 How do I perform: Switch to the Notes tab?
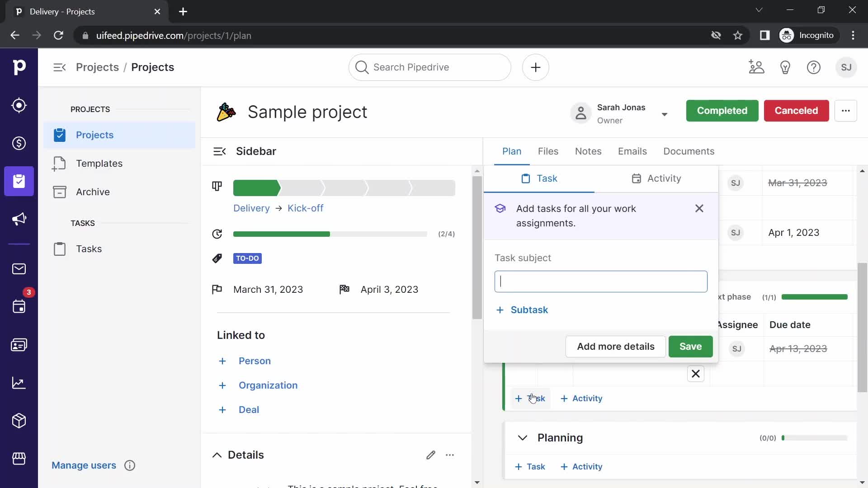(x=588, y=151)
